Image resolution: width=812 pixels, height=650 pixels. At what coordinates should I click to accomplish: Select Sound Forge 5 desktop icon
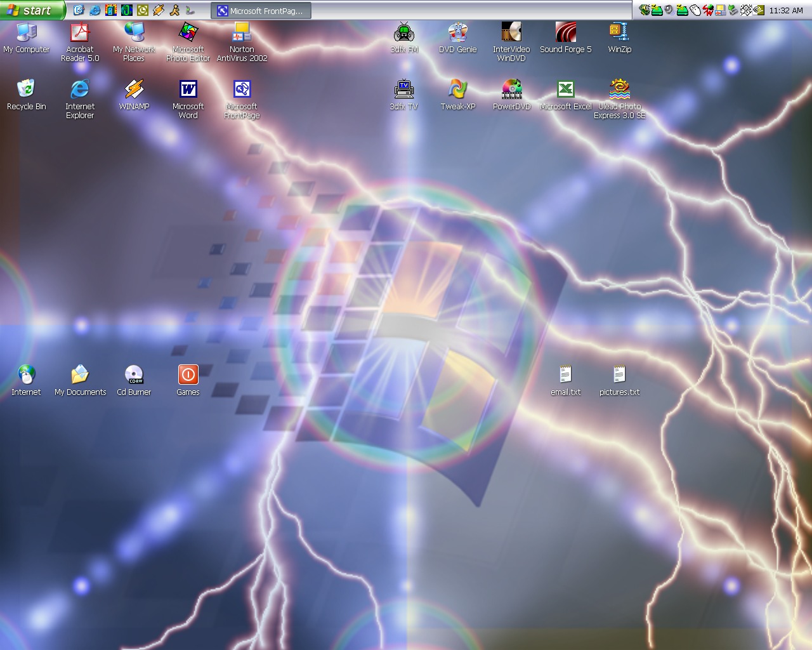(x=566, y=38)
